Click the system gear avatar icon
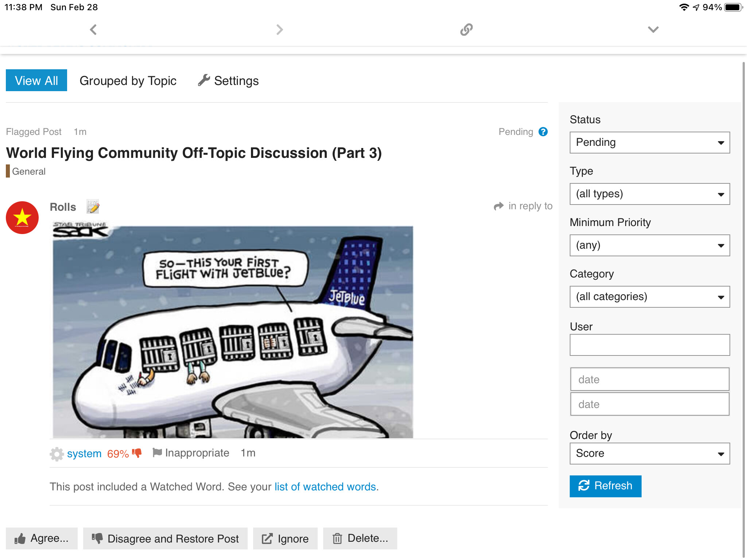Image resolution: width=747 pixels, height=560 pixels. 57,454
